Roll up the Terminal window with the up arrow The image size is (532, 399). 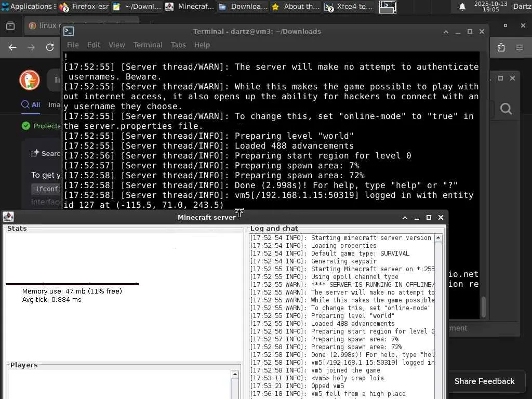click(446, 32)
